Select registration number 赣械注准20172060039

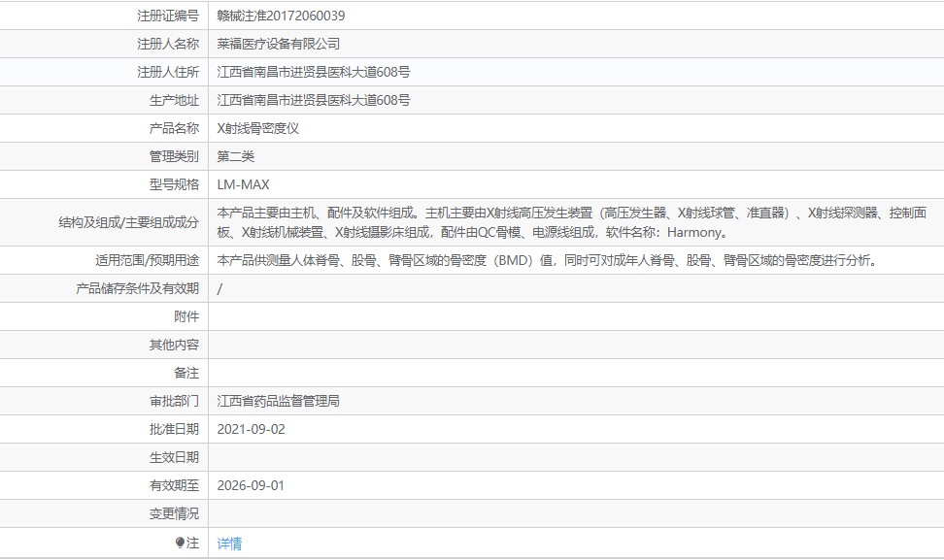(x=281, y=16)
